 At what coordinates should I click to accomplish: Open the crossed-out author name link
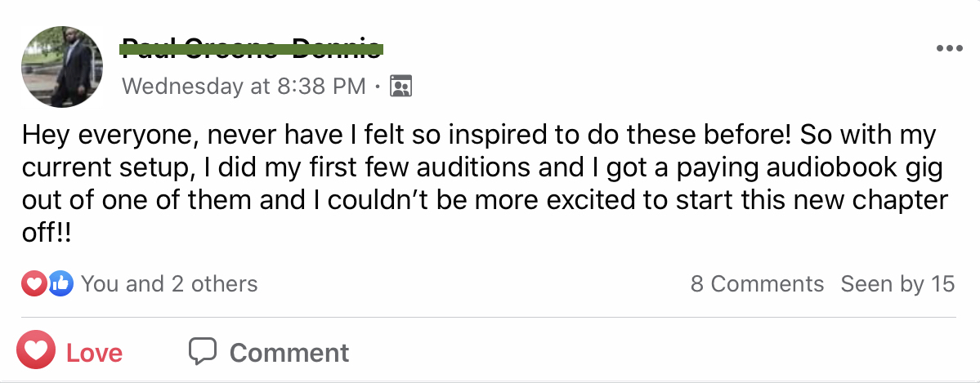[x=251, y=48]
